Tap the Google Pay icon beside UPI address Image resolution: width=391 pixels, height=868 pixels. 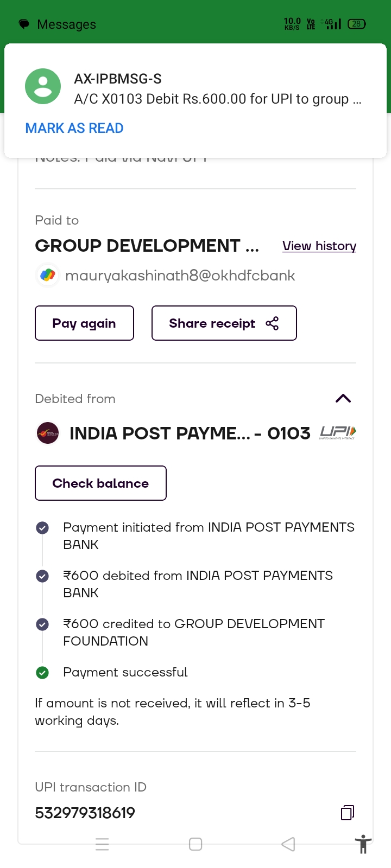pyautogui.click(x=48, y=275)
